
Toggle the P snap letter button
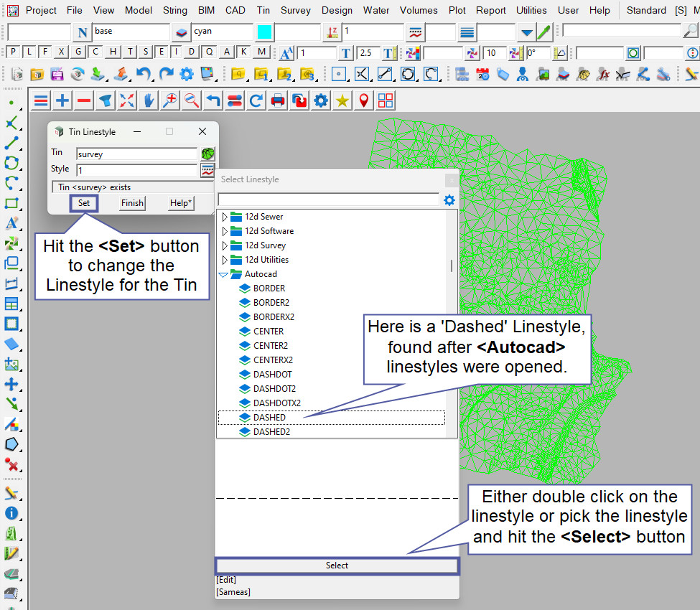click(13, 52)
